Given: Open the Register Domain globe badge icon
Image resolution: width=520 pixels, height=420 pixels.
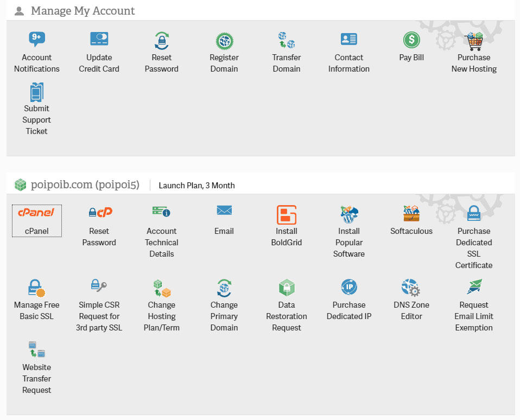Looking at the screenshot, I should point(225,41).
